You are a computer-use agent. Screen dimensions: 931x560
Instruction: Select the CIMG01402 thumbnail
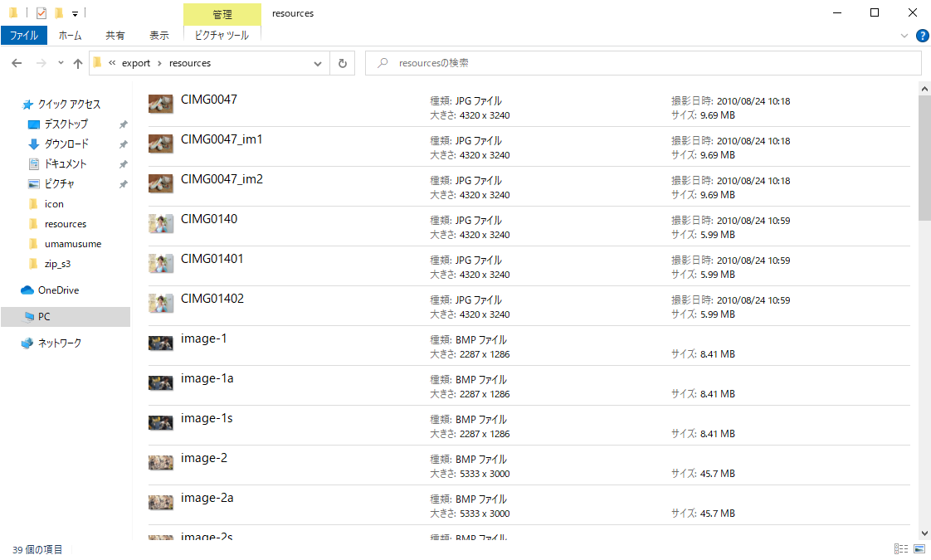tap(161, 303)
